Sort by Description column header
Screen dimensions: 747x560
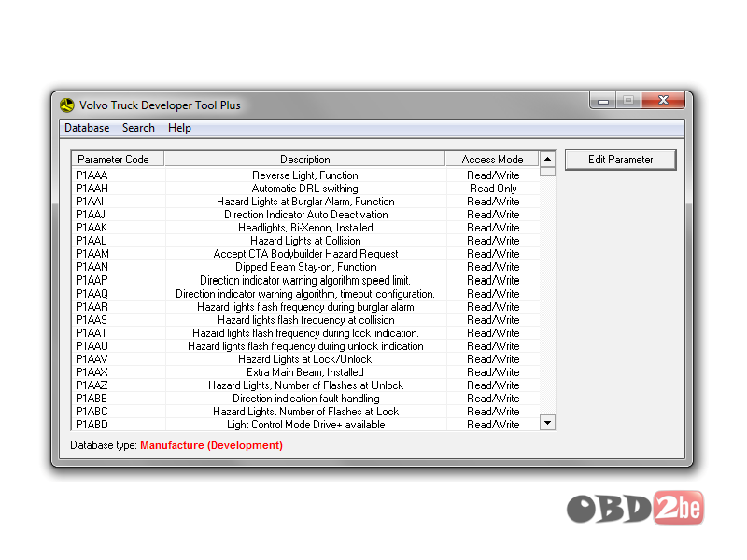click(305, 160)
